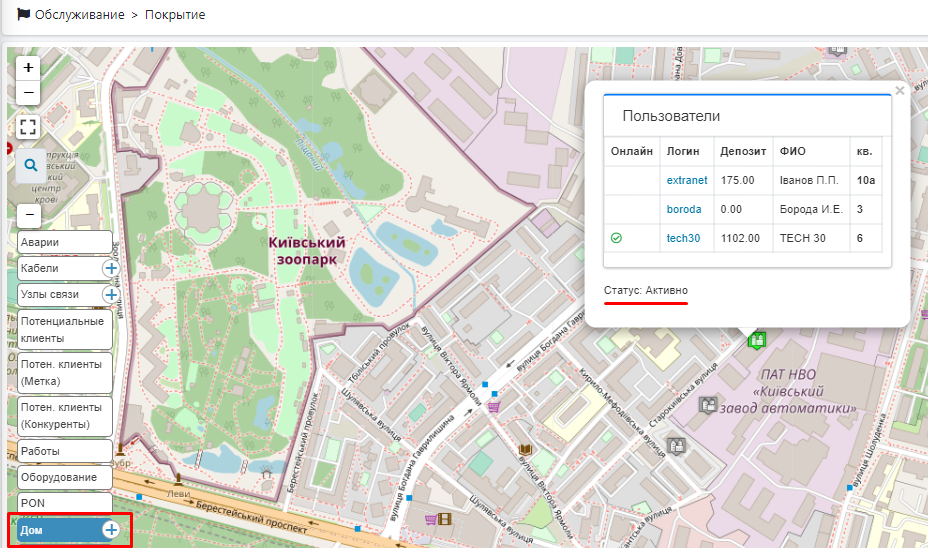The height and width of the screenshot is (548, 928).
Task: Close the Пользователи popup
Action: tap(899, 91)
